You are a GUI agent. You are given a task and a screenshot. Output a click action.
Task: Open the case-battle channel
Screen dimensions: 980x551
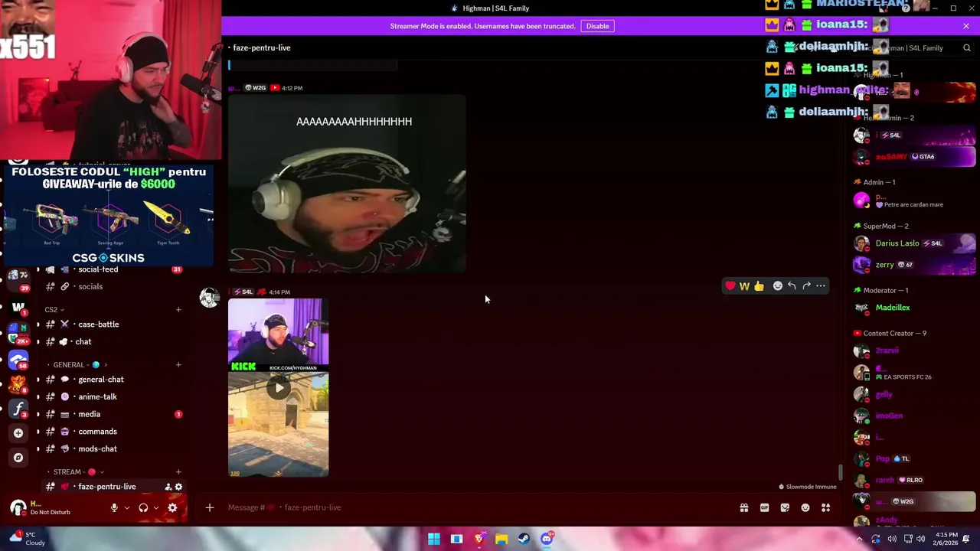point(113,324)
